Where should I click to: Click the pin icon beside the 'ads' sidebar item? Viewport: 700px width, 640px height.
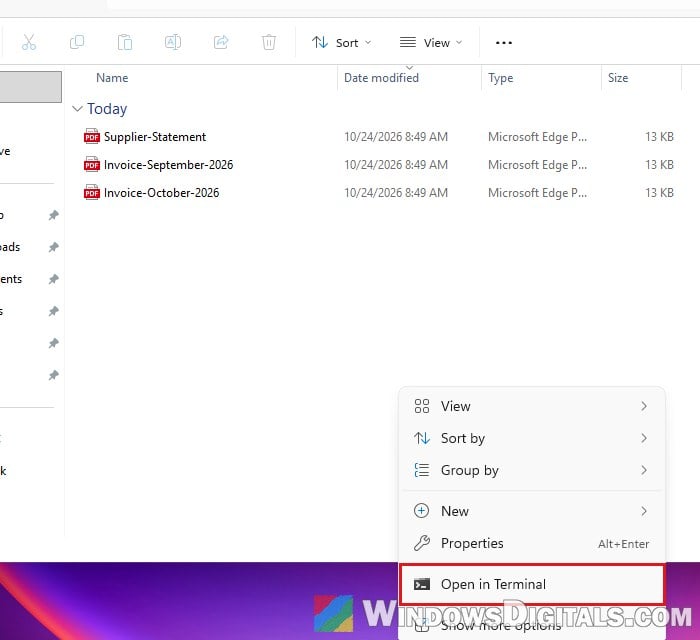(54, 247)
